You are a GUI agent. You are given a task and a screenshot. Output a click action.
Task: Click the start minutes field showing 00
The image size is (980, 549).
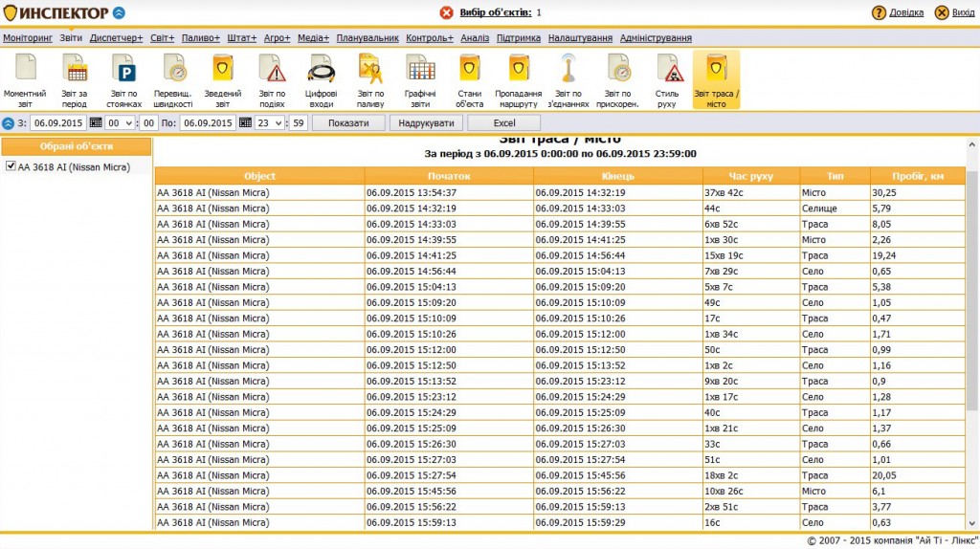click(x=148, y=123)
